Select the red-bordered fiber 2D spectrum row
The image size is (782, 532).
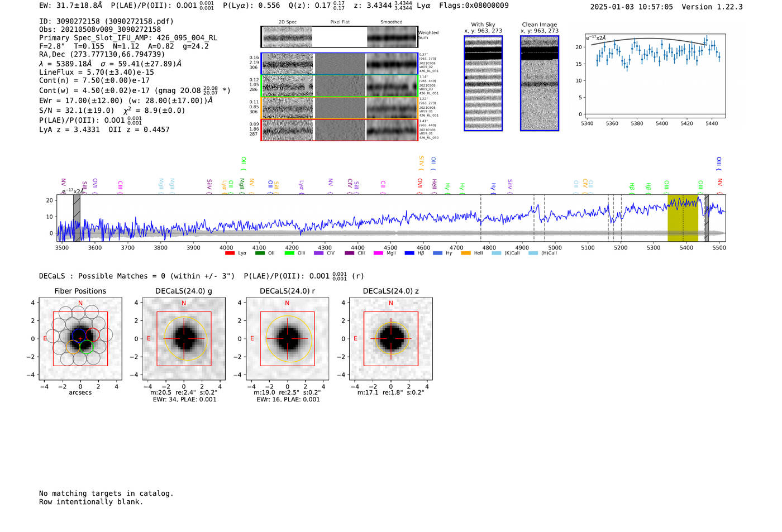click(339, 130)
